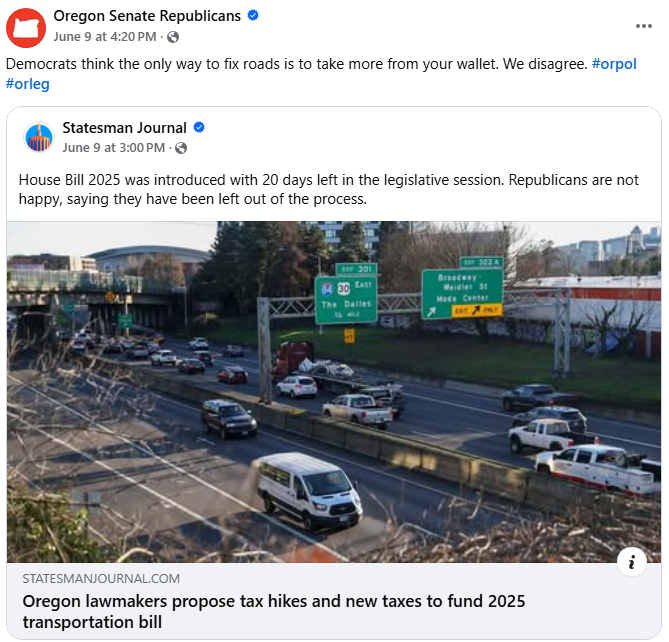
Task: Open the link info 'i' icon
Action: 631,561
